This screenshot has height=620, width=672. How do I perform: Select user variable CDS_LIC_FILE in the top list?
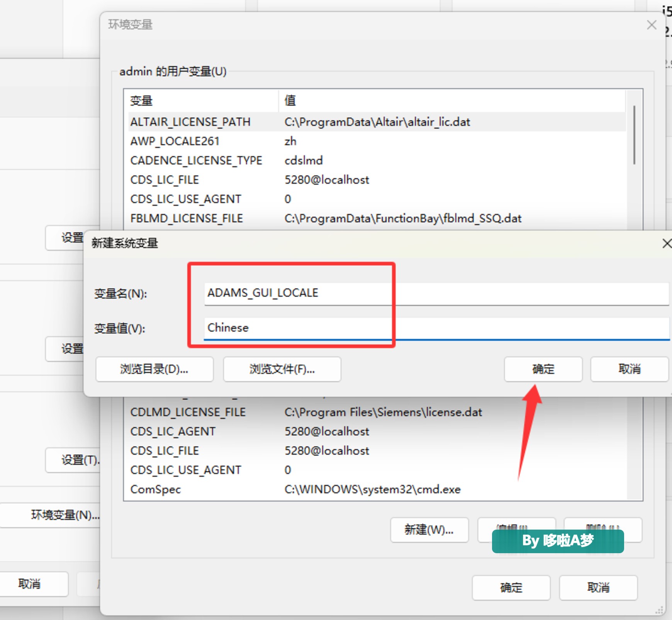(377, 180)
